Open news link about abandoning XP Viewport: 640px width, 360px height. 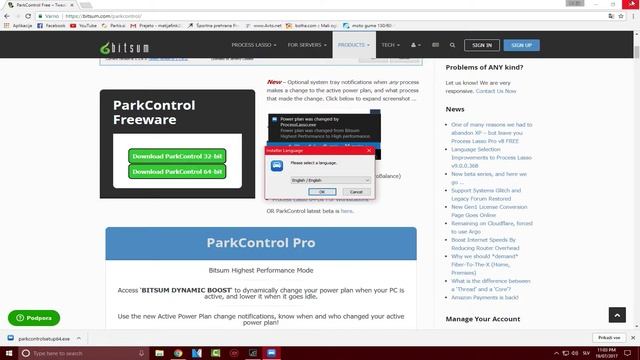(491, 133)
